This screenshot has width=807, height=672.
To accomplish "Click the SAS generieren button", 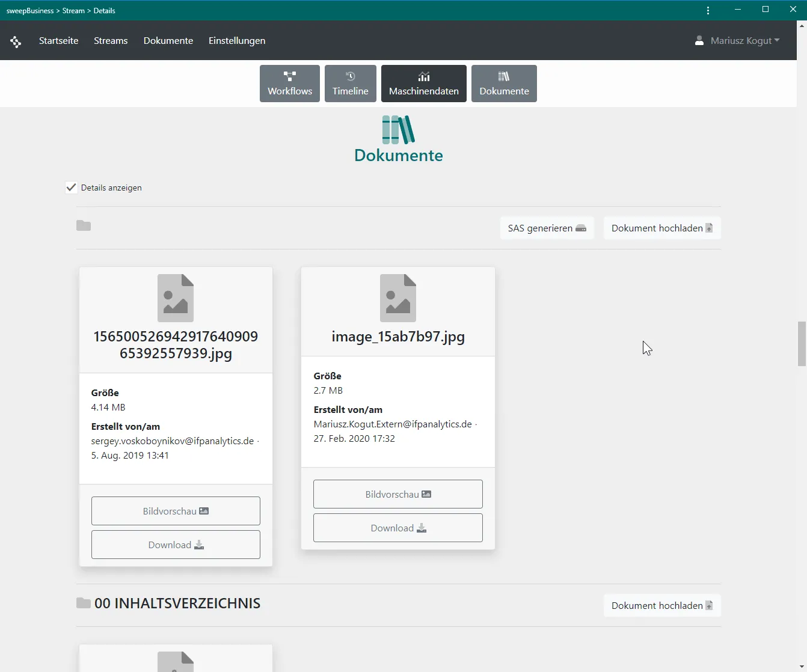I will tap(547, 228).
